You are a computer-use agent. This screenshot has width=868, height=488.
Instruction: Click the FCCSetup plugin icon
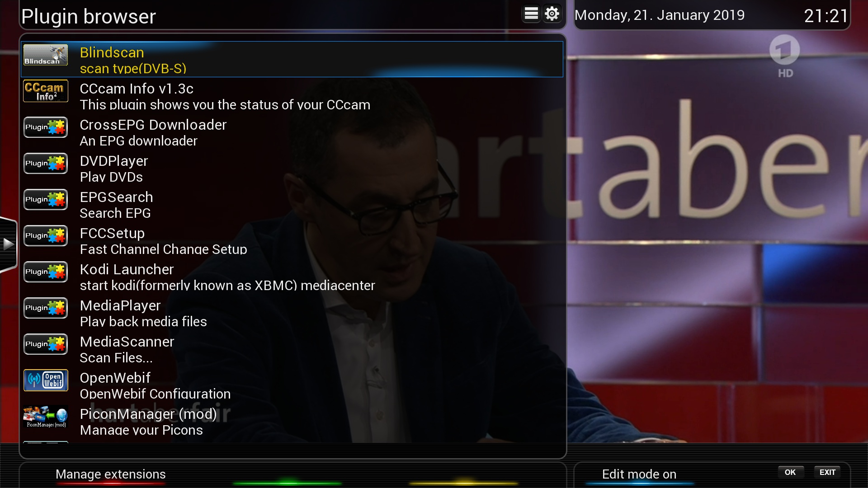pyautogui.click(x=45, y=235)
